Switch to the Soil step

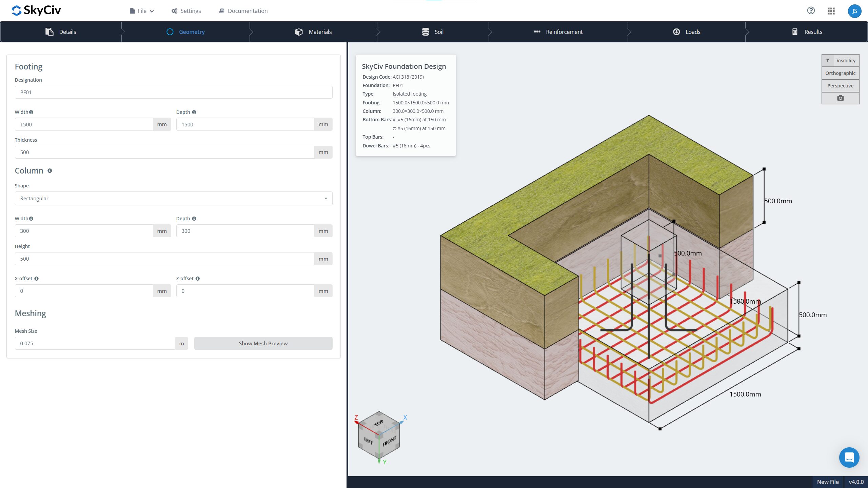point(433,32)
